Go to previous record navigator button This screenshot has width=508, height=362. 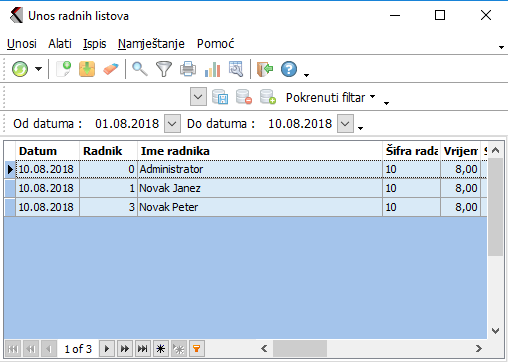point(49,349)
